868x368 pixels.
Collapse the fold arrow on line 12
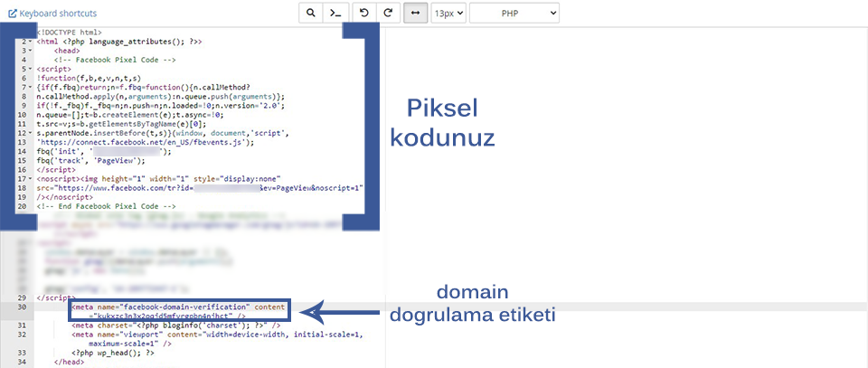[x=31, y=133]
